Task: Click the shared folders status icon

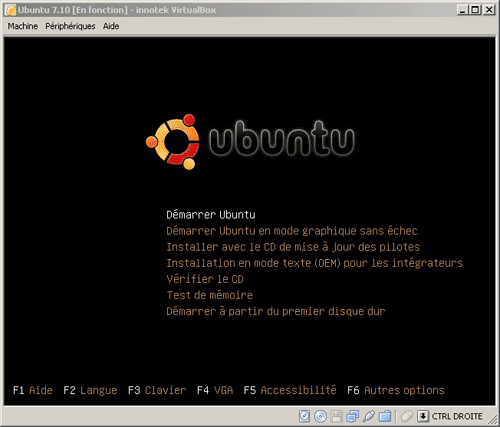Action: coord(385,416)
